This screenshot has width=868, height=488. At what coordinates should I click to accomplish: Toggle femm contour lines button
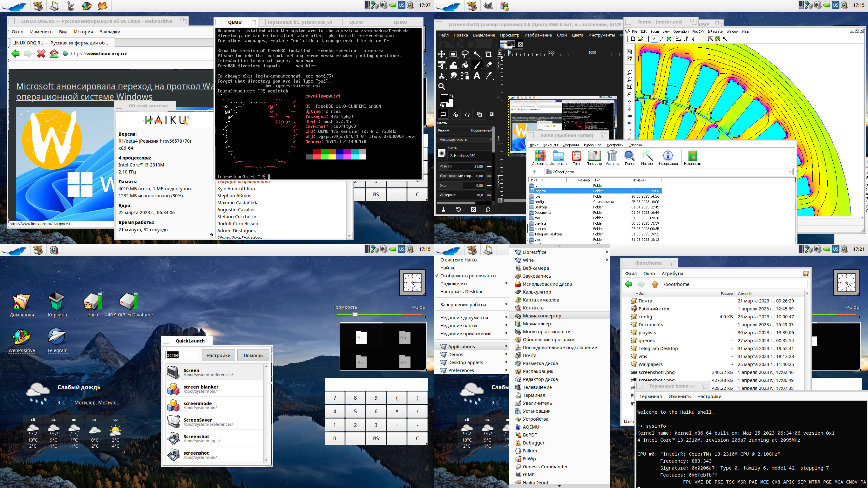coord(711,39)
